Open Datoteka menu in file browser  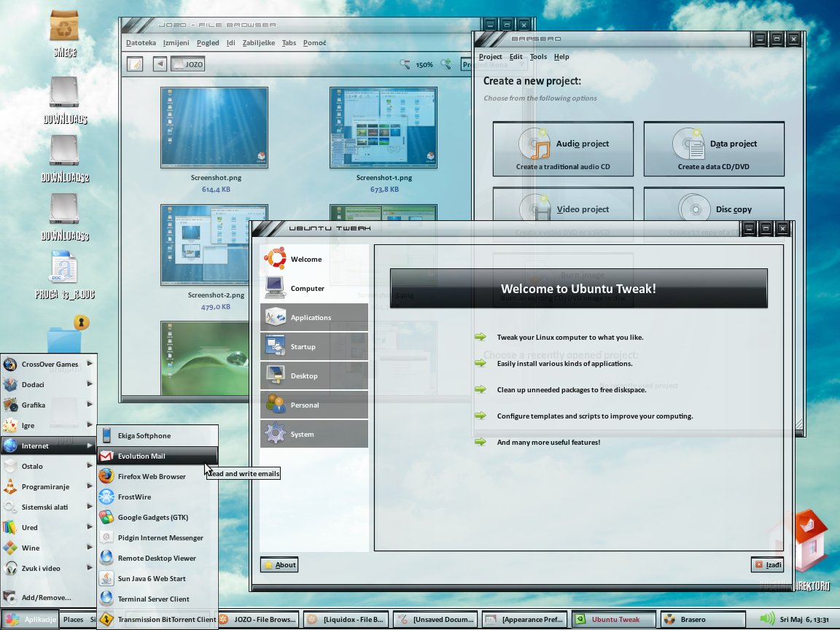(141, 42)
